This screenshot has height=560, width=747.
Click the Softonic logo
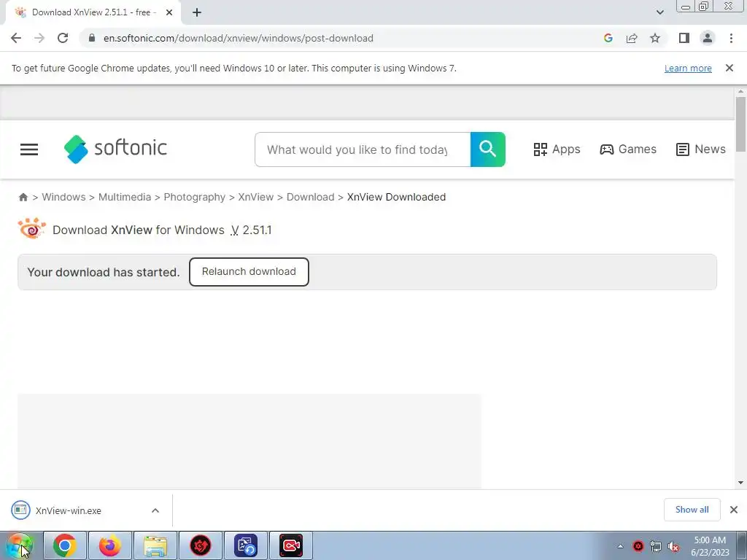click(x=115, y=149)
